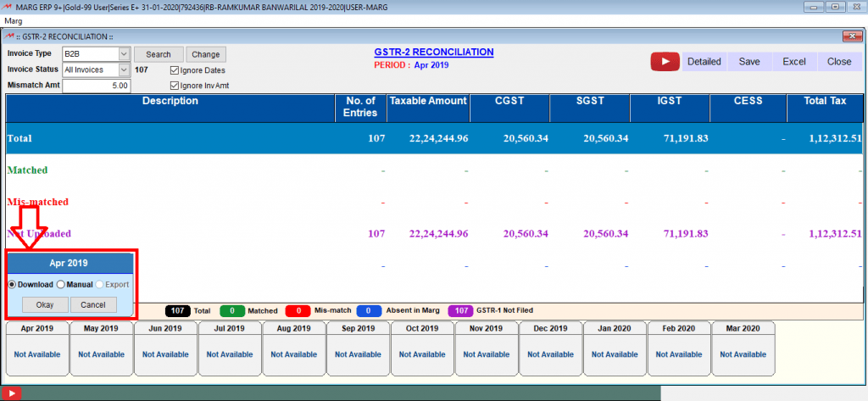This screenshot has width=868, height=401.
Task: Click the Apr 2019 popup title bar
Action: click(70, 263)
